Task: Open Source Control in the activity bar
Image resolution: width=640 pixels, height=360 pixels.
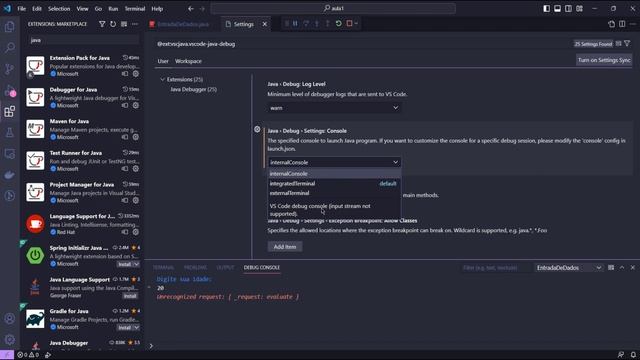Action: 9,69
